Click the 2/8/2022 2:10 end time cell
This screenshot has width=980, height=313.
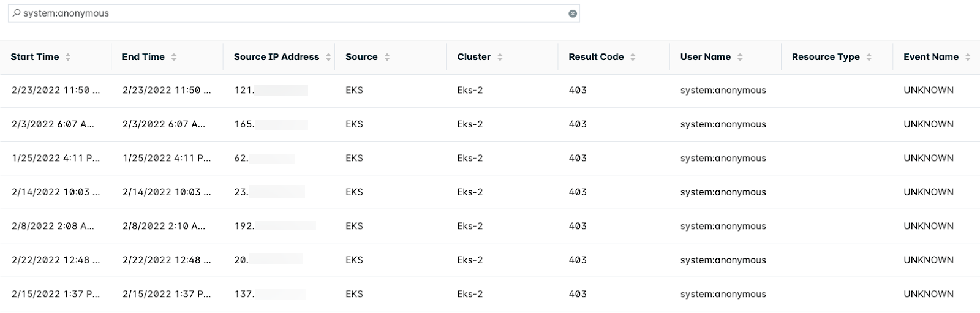pyautogui.click(x=164, y=226)
